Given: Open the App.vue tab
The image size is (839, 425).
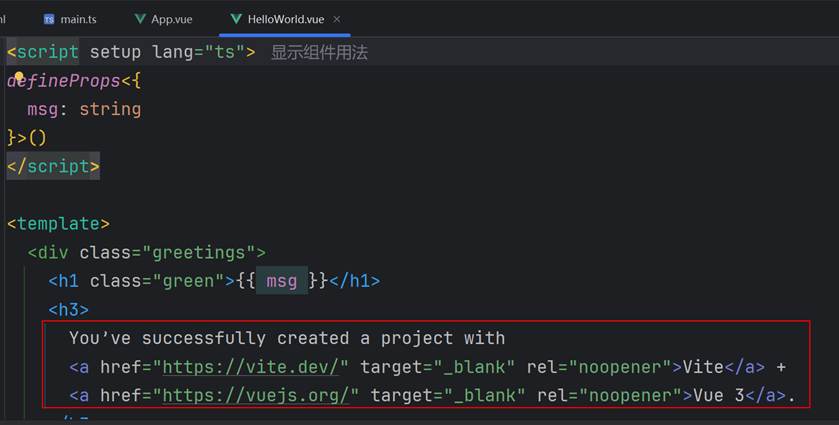Looking at the screenshot, I should coord(163,19).
